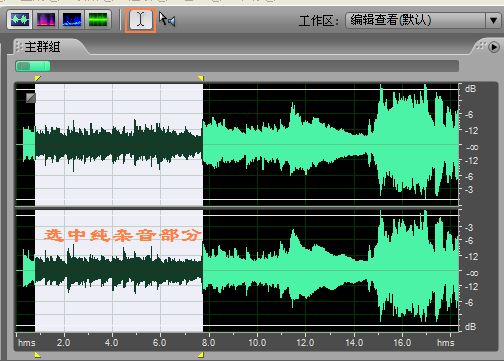Open the spectral pan display icon
504x361 pixels.
[x=72, y=19]
